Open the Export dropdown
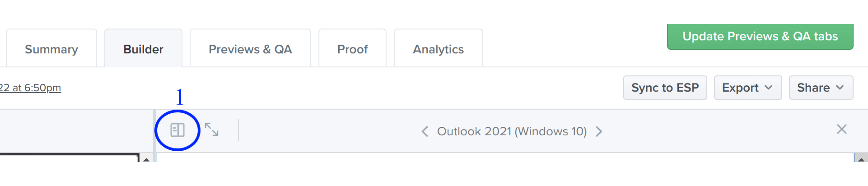The height and width of the screenshot is (186, 868). coord(747,88)
